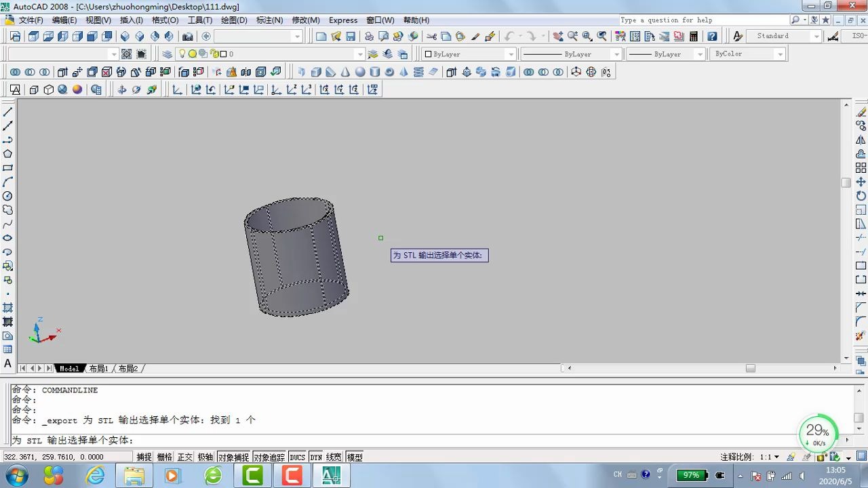Screen dimensions: 868x488
Task: Open the Express menu
Action: pos(343,20)
